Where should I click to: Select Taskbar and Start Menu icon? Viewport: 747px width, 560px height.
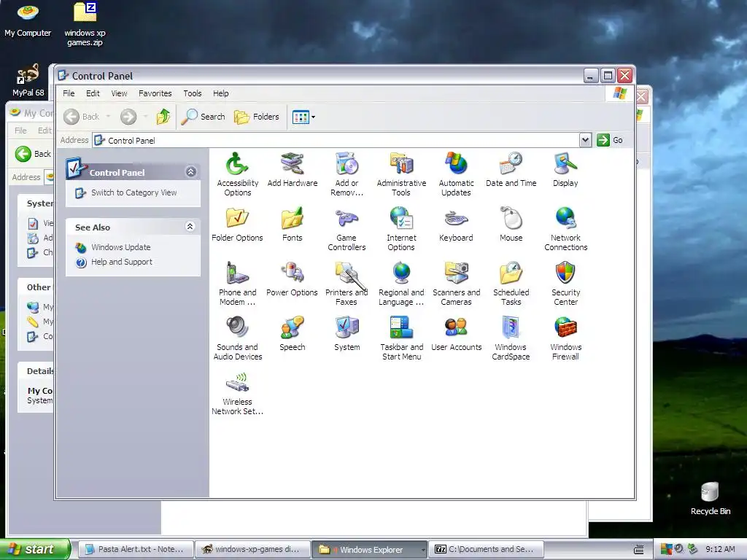(401, 338)
